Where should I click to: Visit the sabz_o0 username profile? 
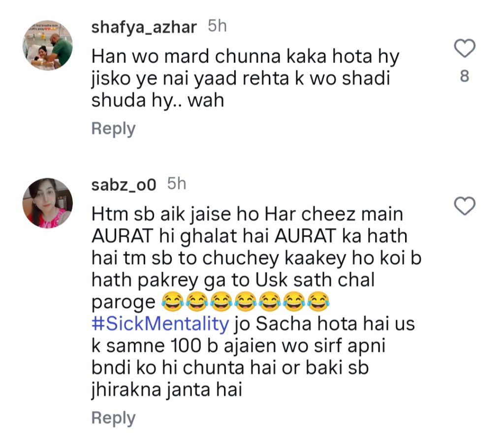[x=124, y=185]
